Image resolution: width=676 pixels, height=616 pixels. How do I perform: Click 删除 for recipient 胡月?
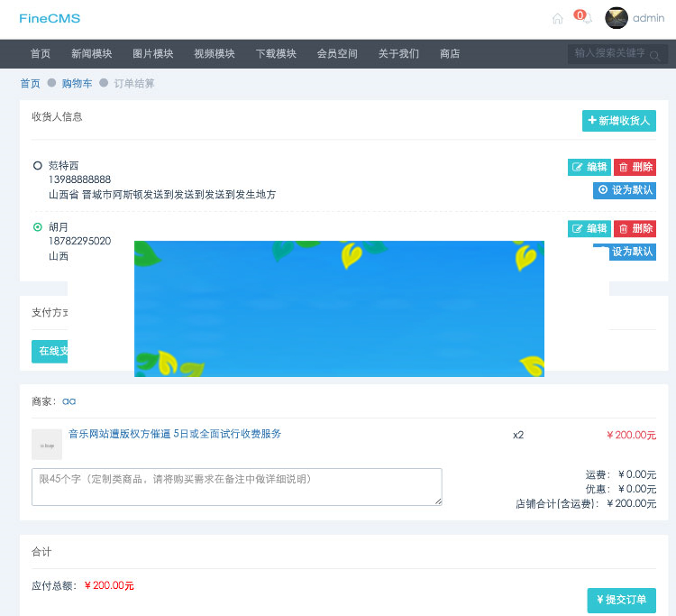coord(635,228)
